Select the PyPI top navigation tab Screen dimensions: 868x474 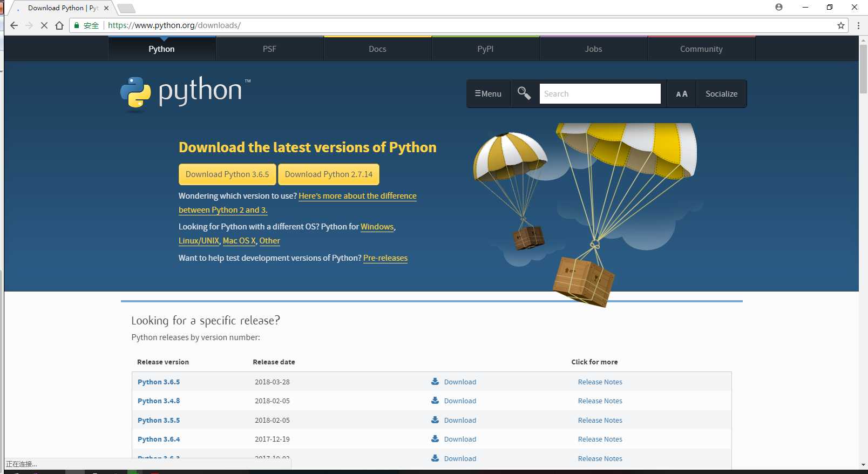486,49
